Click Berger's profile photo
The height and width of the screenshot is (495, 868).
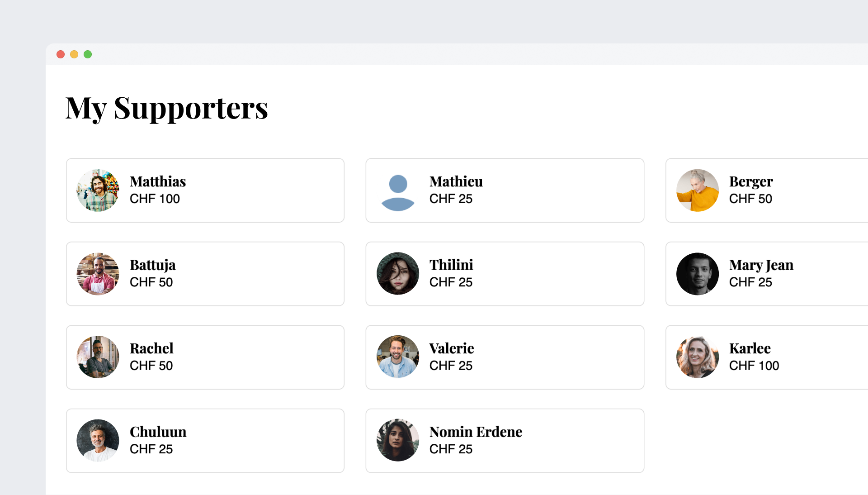[x=697, y=190]
